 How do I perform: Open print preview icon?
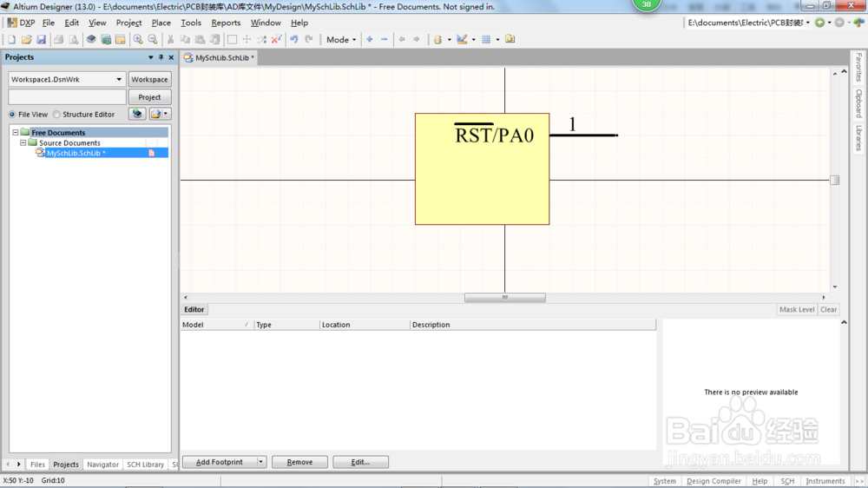pyautogui.click(x=73, y=39)
